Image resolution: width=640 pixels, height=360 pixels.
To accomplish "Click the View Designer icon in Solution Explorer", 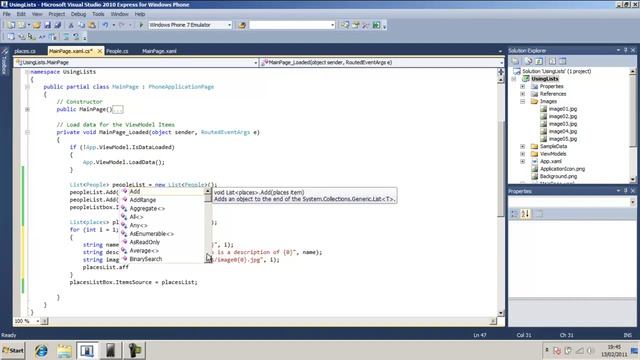I will pos(562,61).
